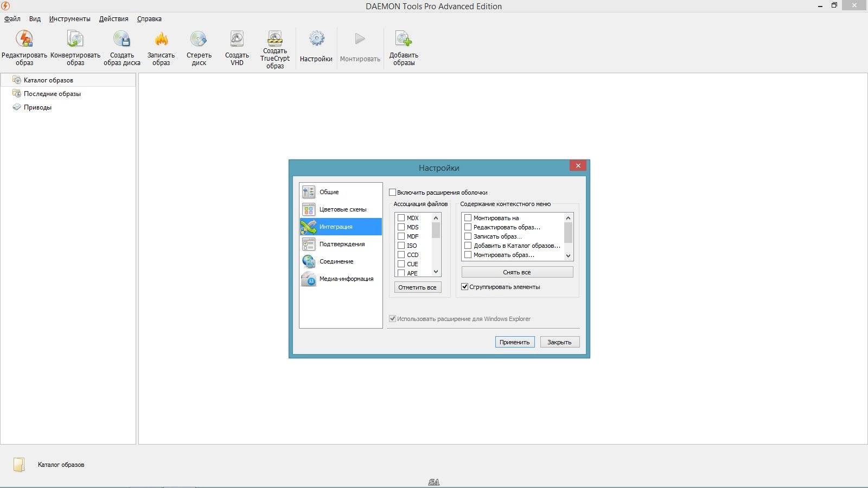The height and width of the screenshot is (488, 868).
Task: Click Deselect all (Снять все) button
Action: click(x=517, y=272)
